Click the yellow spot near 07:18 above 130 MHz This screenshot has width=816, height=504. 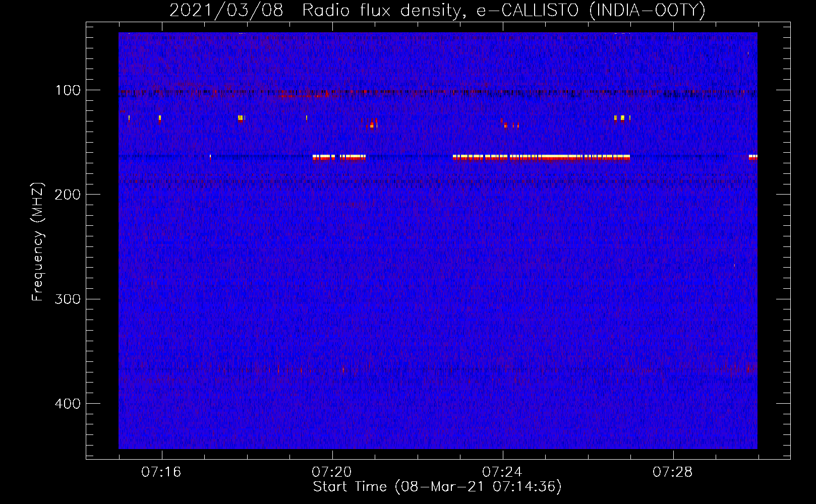pyautogui.click(x=241, y=118)
